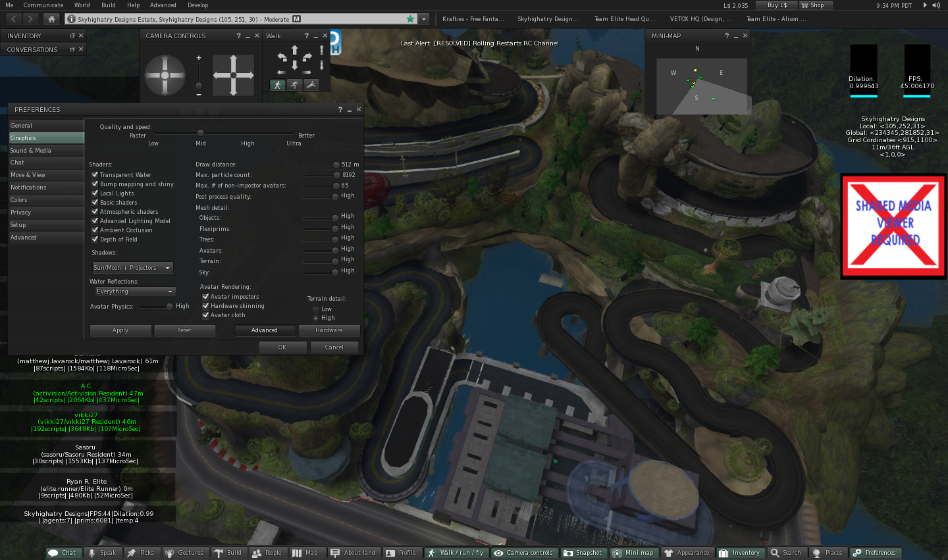Click the Apply button in Preferences

(x=120, y=330)
